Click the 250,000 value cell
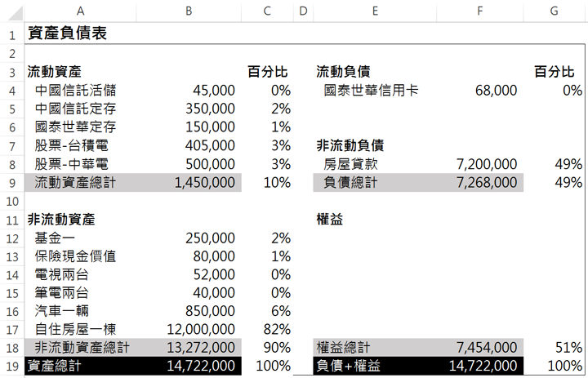The height and width of the screenshot is (378, 588). click(189, 238)
